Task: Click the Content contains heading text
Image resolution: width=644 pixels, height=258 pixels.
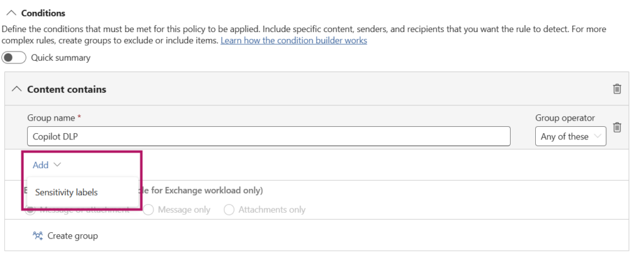Action: (67, 89)
